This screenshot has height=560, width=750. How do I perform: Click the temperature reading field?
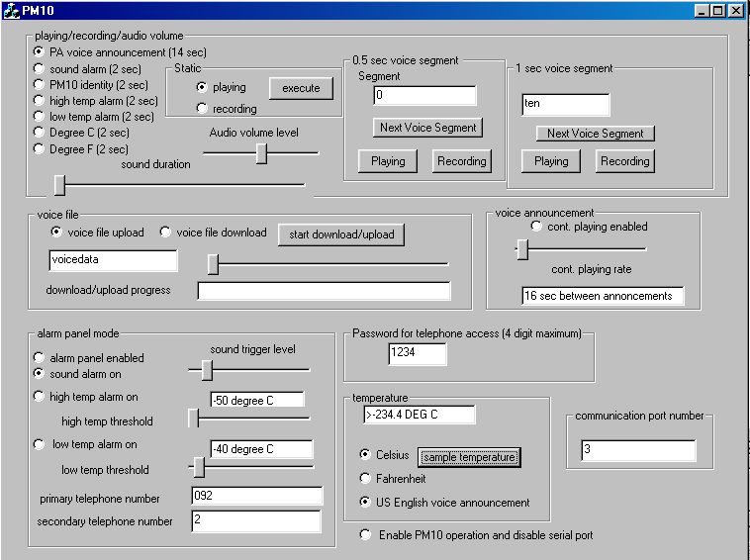click(x=419, y=415)
